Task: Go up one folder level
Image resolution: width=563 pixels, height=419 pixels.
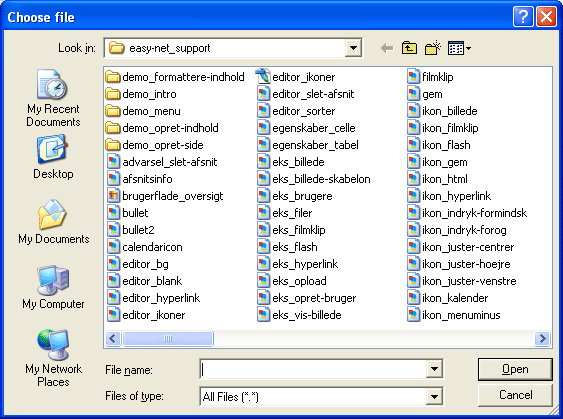Action: click(x=409, y=48)
